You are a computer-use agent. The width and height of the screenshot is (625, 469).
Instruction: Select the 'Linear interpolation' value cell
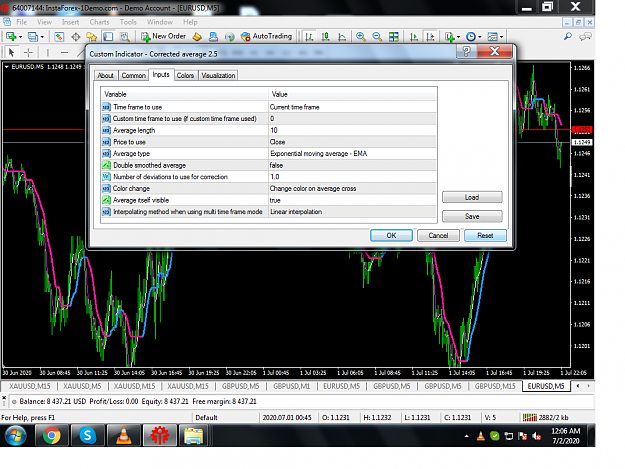[353, 212]
